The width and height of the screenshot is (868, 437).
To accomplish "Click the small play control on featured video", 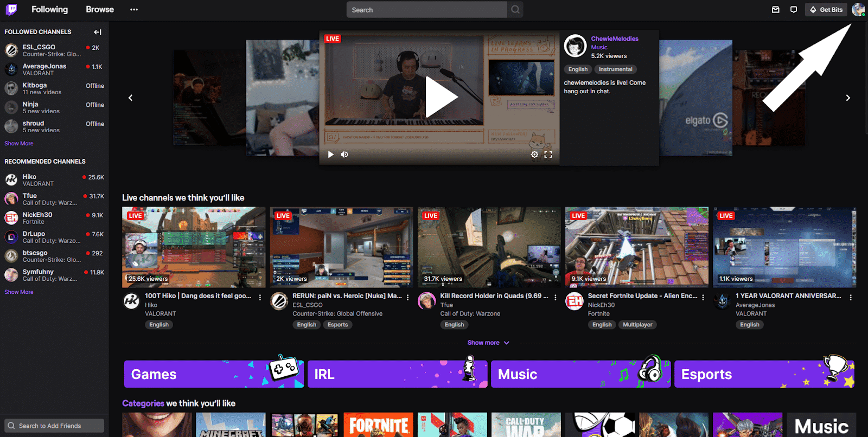I will click(330, 155).
